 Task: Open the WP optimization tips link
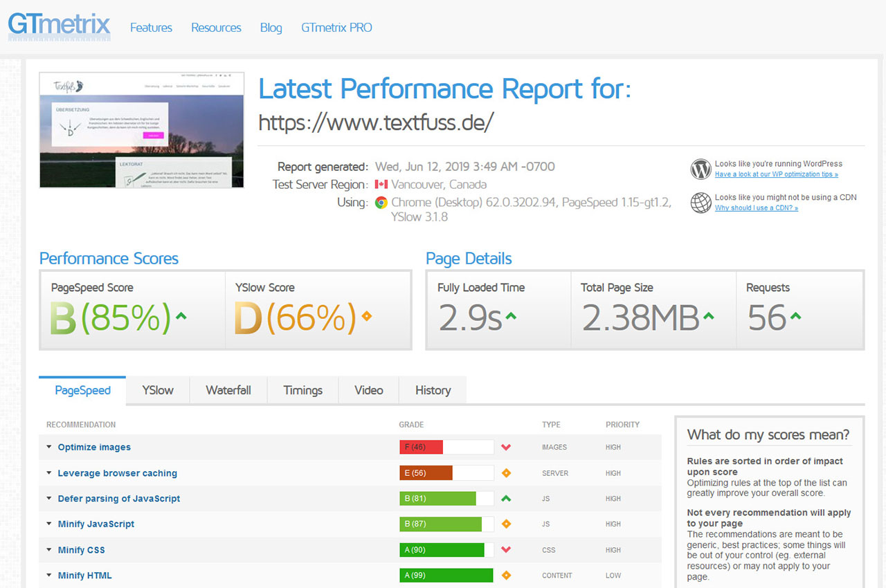[777, 174]
